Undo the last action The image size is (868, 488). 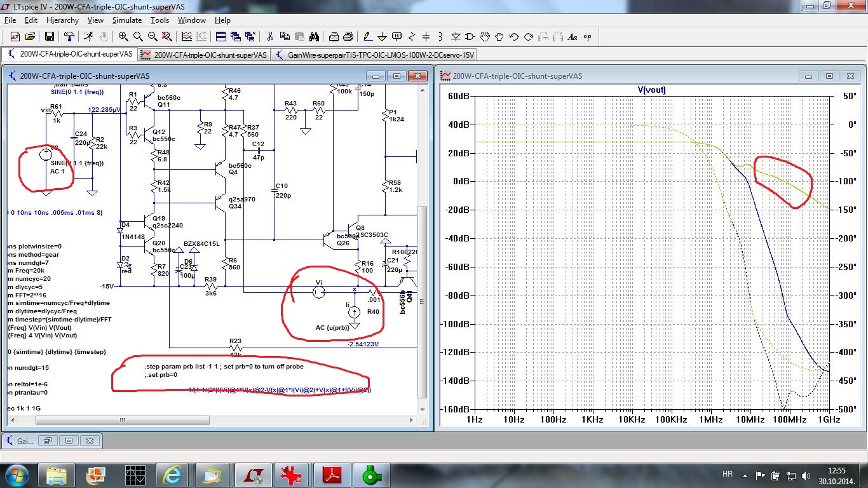513,36
